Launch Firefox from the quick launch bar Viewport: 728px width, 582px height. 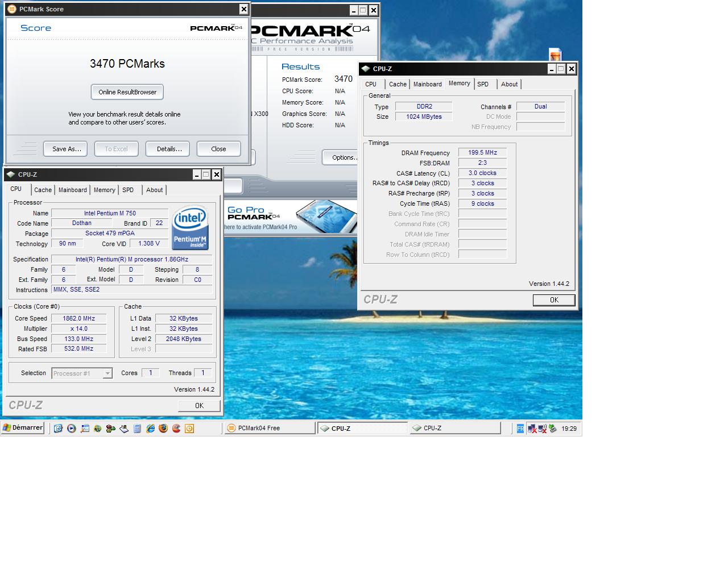[163, 429]
